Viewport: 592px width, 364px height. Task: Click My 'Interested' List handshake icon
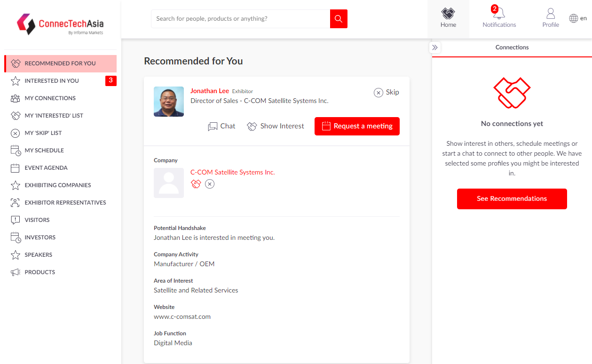(16, 116)
